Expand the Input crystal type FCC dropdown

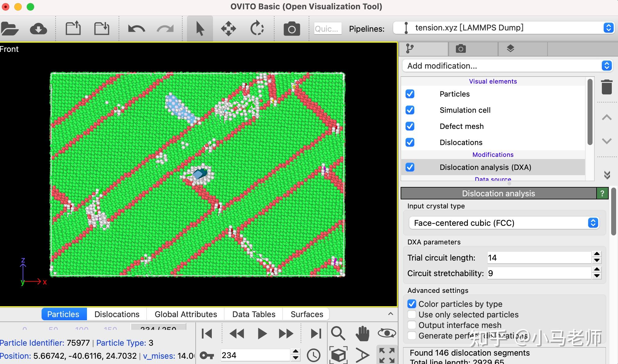[504, 223]
